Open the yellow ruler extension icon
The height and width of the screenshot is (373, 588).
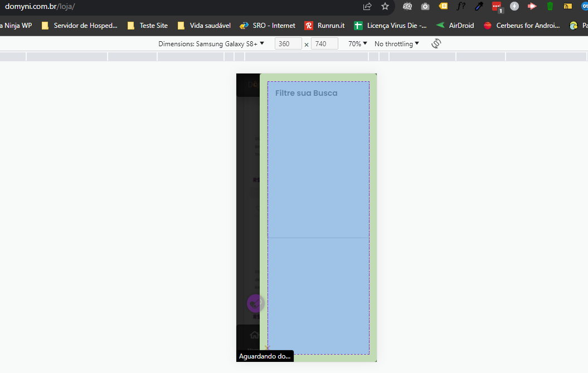pos(568,6)
